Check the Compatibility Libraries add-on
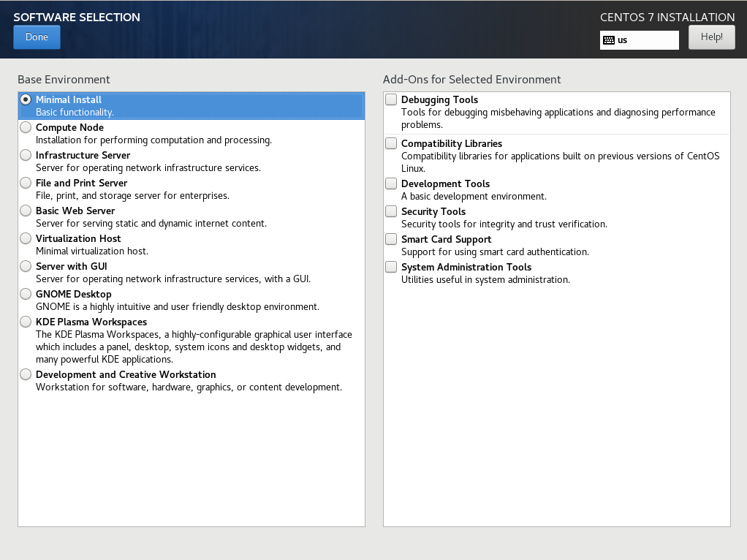The width and height of the screenshot is (747, 560). point(391,143)
